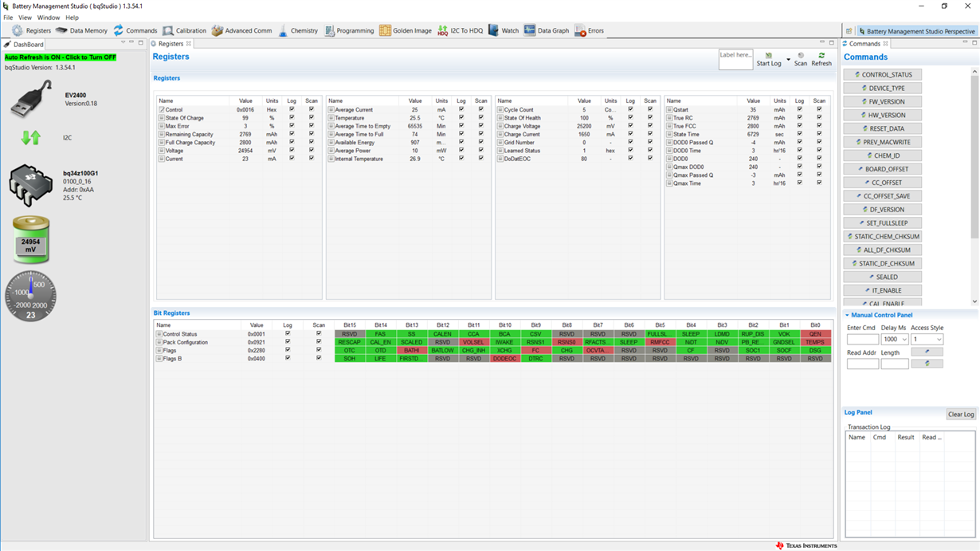
Task: Toggle Scan checkbox for Flags B
Action: coord(319,359)
